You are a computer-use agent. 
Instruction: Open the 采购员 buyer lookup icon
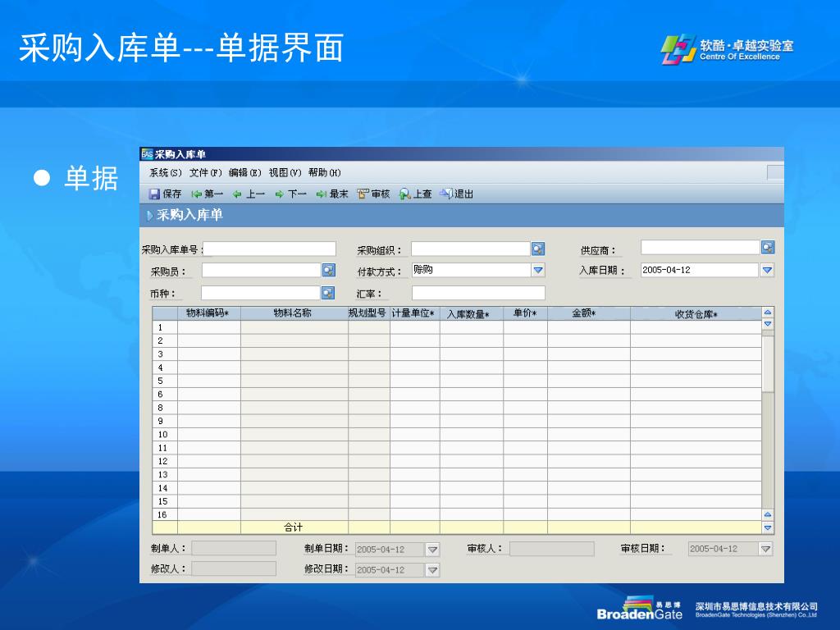(x=328, y=270)
